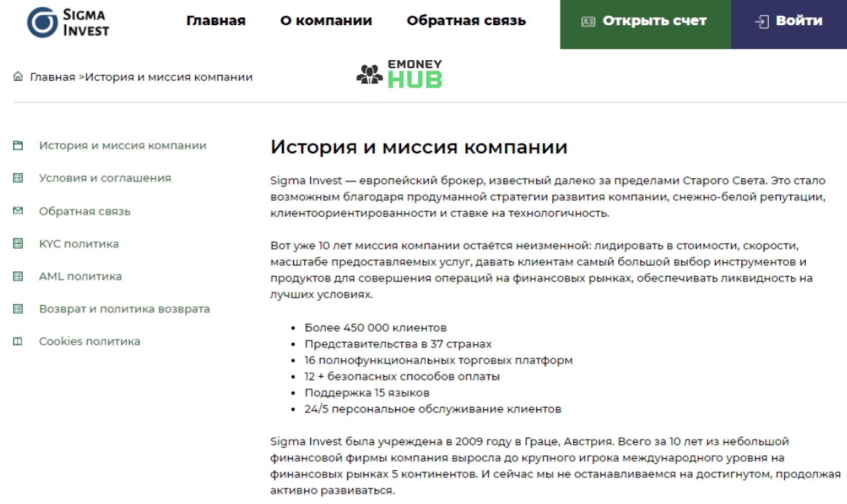Go to Обратная связь in the top menu

[x=466, y=21]
